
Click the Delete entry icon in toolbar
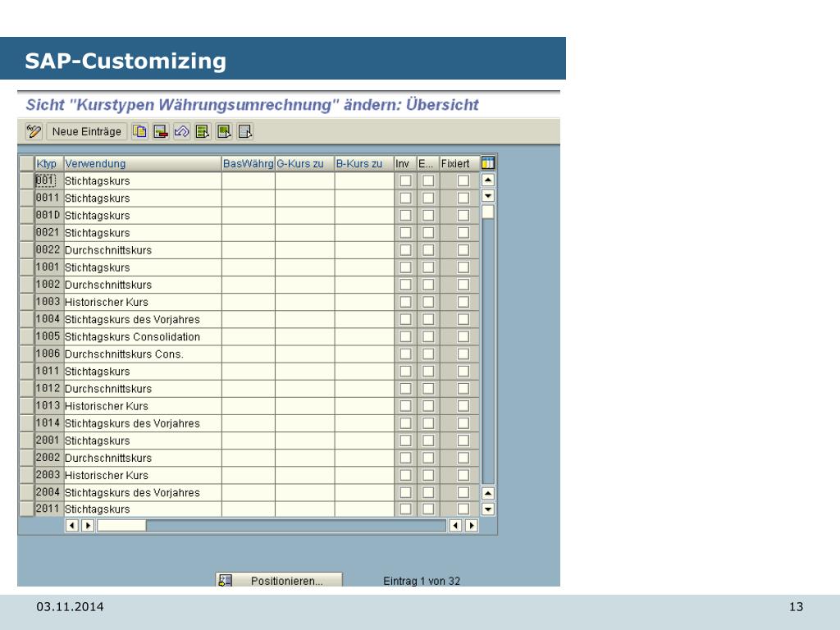click(x=161, y=131)
